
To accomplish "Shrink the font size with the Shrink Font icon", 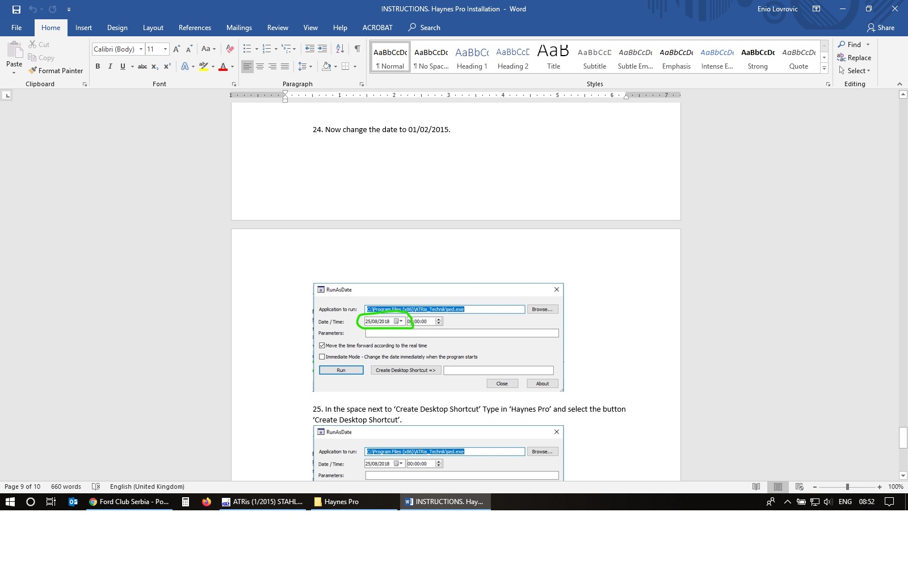I will (x=189, y=49).
